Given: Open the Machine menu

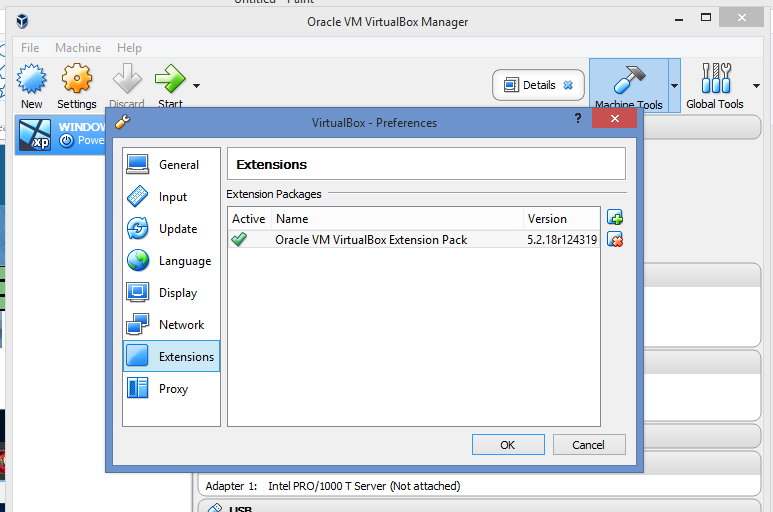Looking at the screenshot, I should (x=78, y=48).
